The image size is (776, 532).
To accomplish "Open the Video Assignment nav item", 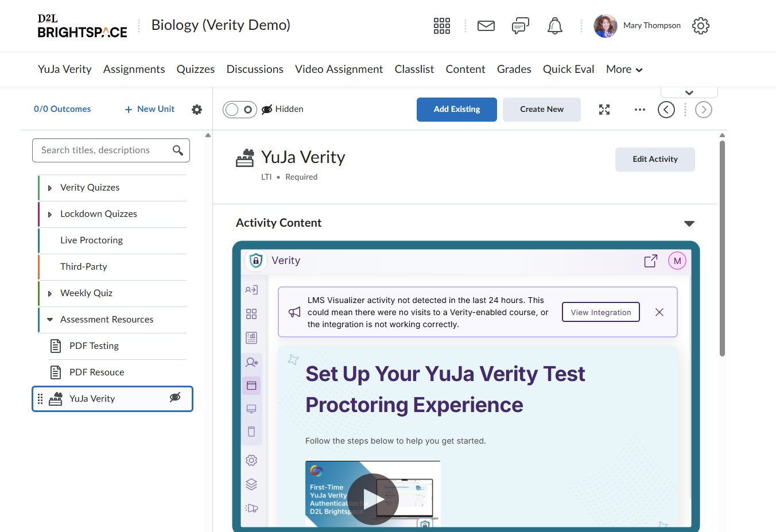I will [x=339, y=69].
